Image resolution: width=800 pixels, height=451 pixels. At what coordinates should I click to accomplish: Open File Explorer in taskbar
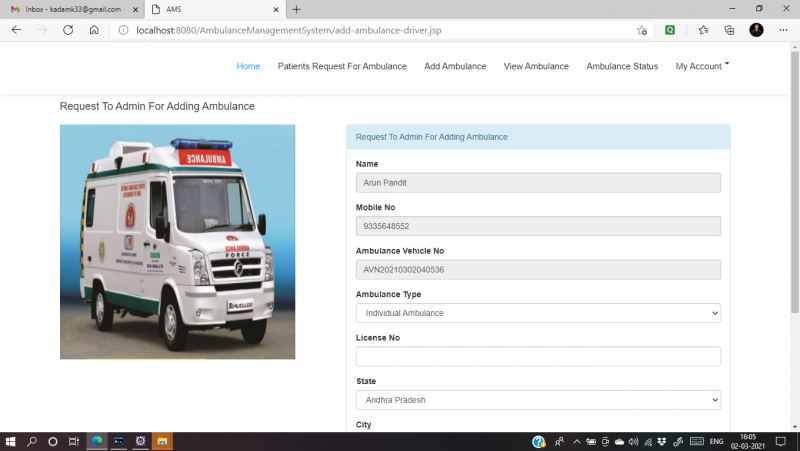coord(162,441)
